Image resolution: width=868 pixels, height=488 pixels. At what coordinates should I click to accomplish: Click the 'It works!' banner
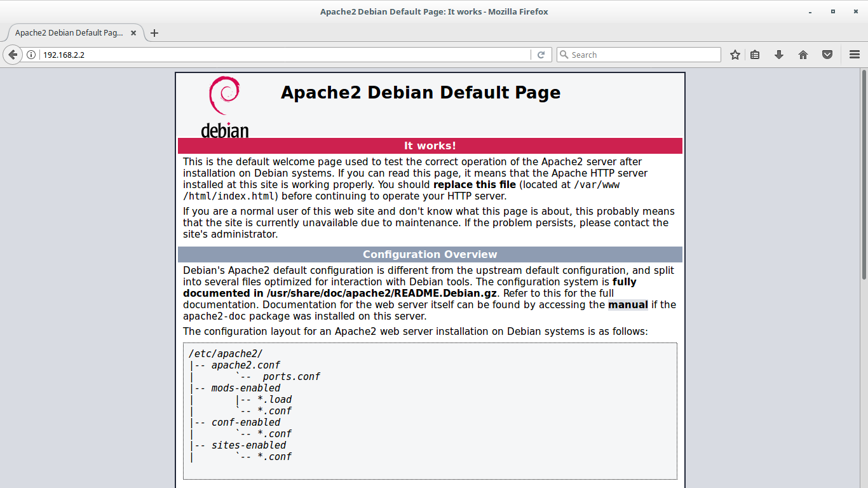(x=430, y=146)
